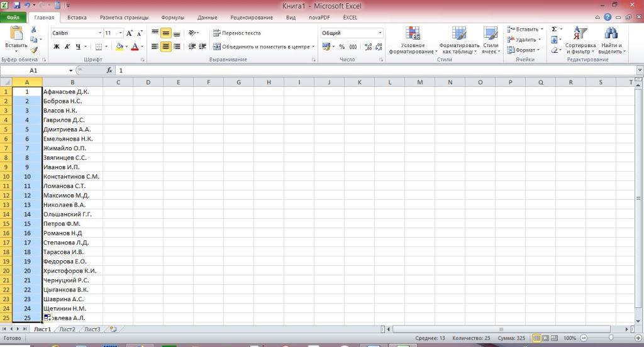The height and width of the screenshot is (347, 644).
Task: Select sheet tab Лист2
Action: 67,329
